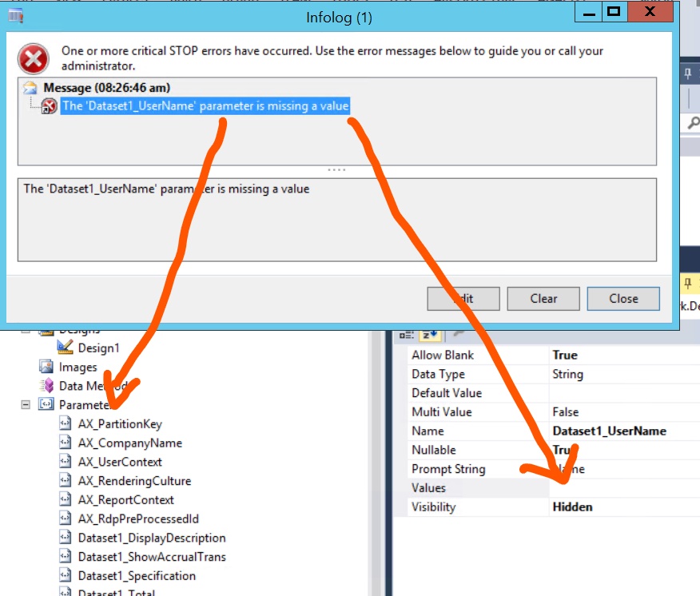Click the red stop-error icon in the Infolog header
Image resolution: width=700 pixels, height=596 pixels.
pos(33,56)
